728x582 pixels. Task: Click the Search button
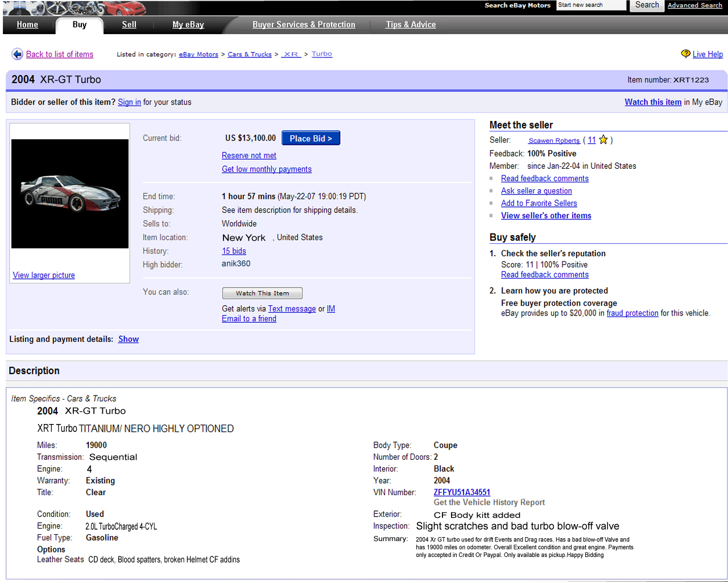(647, 5)
